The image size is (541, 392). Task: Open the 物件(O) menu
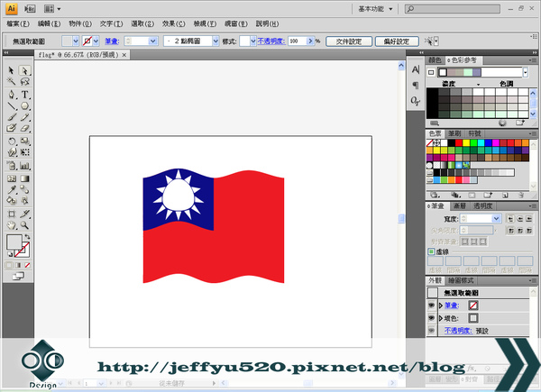(80, 23)
